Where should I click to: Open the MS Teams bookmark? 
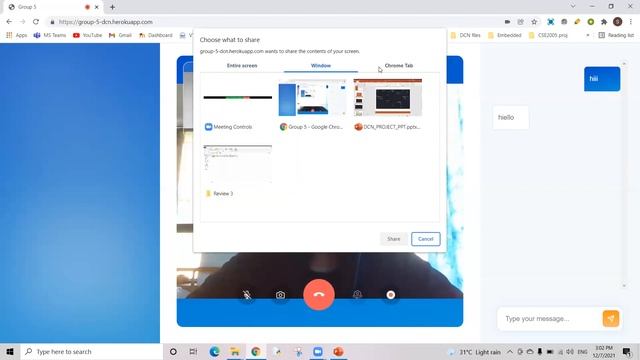(x=50, y=36)
